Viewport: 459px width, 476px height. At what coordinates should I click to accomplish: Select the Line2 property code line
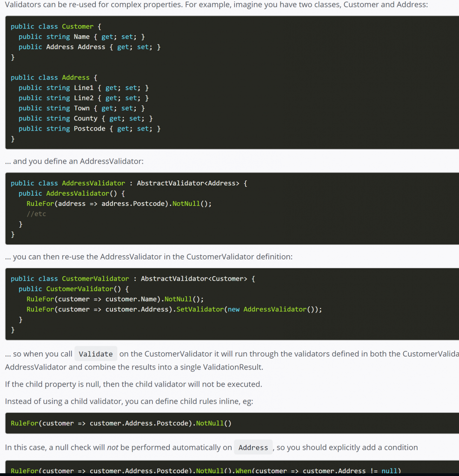[84, 98]
